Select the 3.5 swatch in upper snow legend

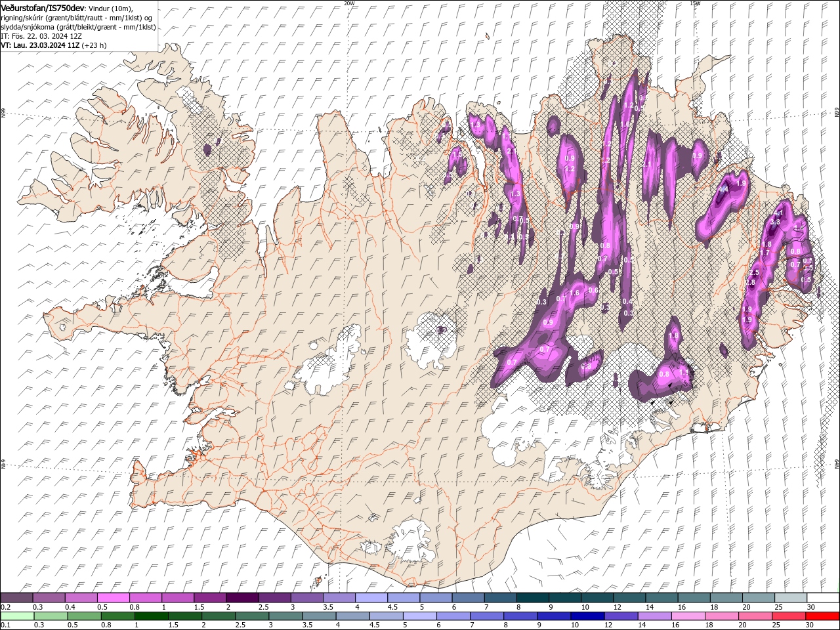pyautogui.click(x=339, y=597)
